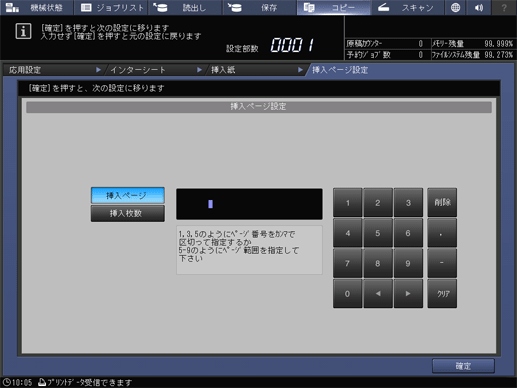Click the information icon in message area
517x388 pixels.
23,32
